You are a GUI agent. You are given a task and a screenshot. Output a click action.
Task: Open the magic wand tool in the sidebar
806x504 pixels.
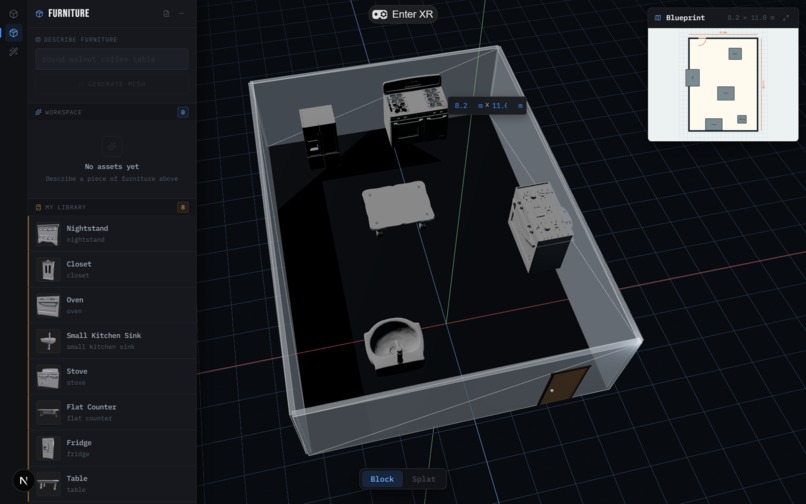13,51
